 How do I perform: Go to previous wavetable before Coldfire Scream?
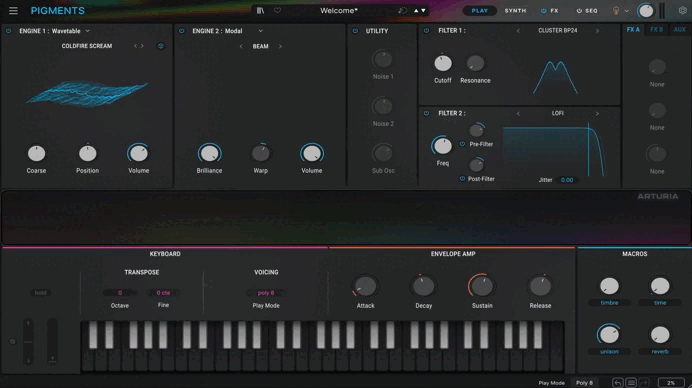(x=135, y=46)
